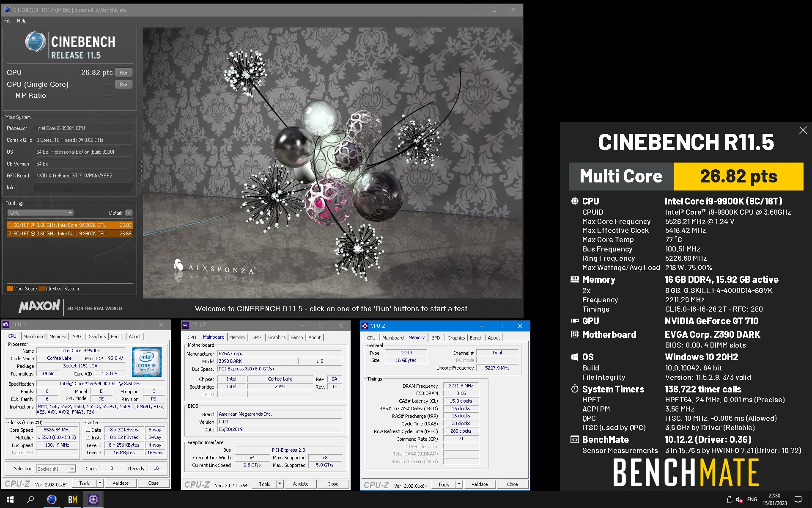Click CPU-Z title icon in left window
This screenshot has width=812, height=508.
pyautogui.click(x=6, y=325)
